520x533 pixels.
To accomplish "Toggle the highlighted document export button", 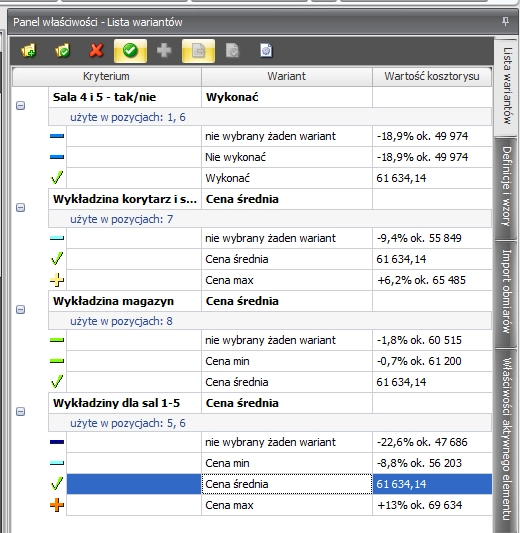I will (198, 51).
